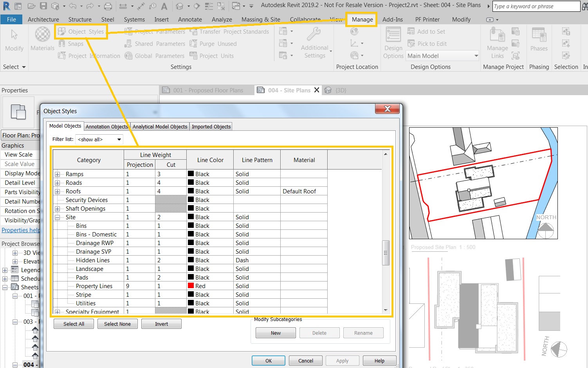Image resolution: width=588 pixels, height=368 pixels.
Task: Click the keyword search field
Action: tap(536, 6)
